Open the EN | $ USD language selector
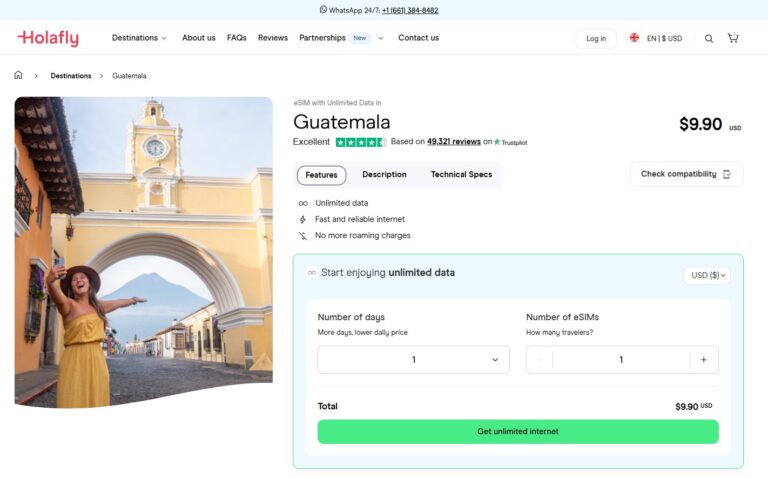The width and height of the screenshot is (768, 479). [x=664, y=38]
